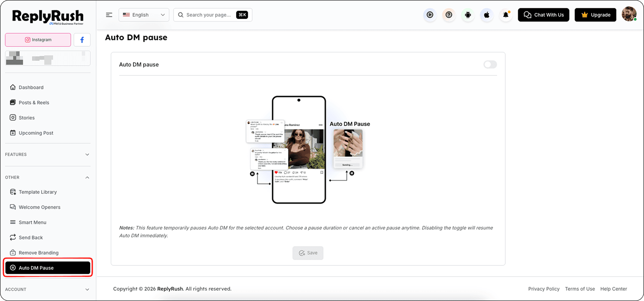The width and height of the screenshot is (644, 301).
Task: Select Auto DM Pause in sidebar
Action: coord(48,268)
